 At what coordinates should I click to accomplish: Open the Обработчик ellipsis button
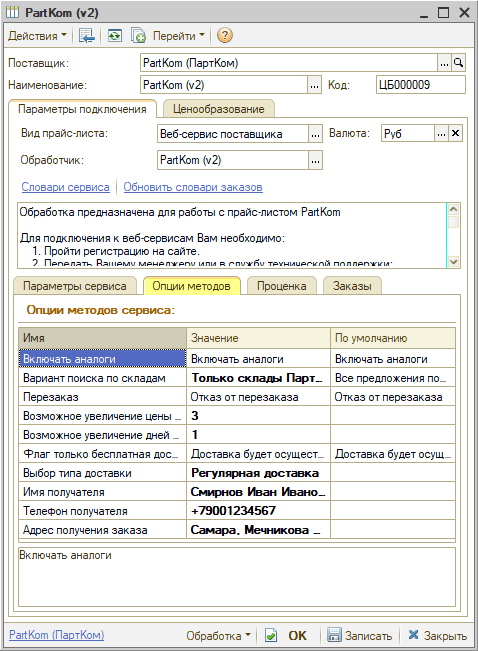pos(315,160)
